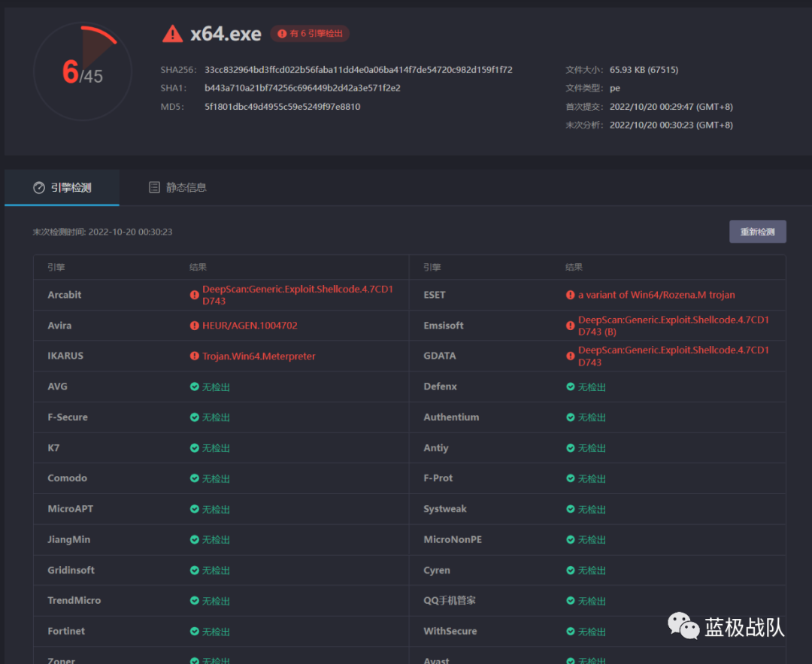Click AVG's green check icon
The image size is (812, 664).
[194, 387]
